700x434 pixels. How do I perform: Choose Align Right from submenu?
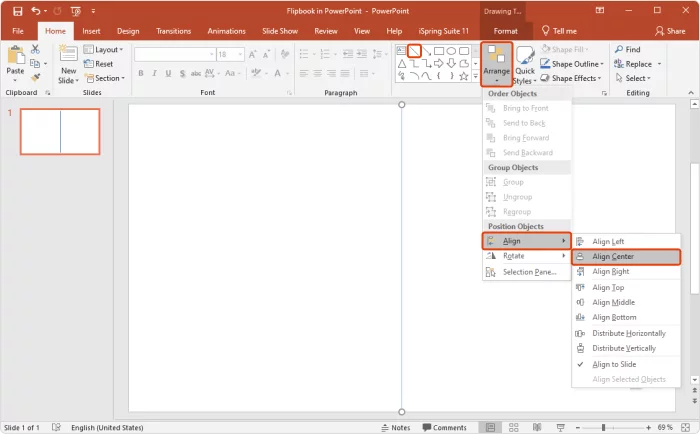pos(626,271)
